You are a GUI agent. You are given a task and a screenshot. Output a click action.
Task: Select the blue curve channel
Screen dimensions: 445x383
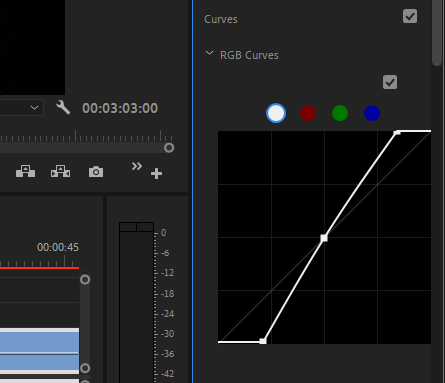[x=372, y=113]
